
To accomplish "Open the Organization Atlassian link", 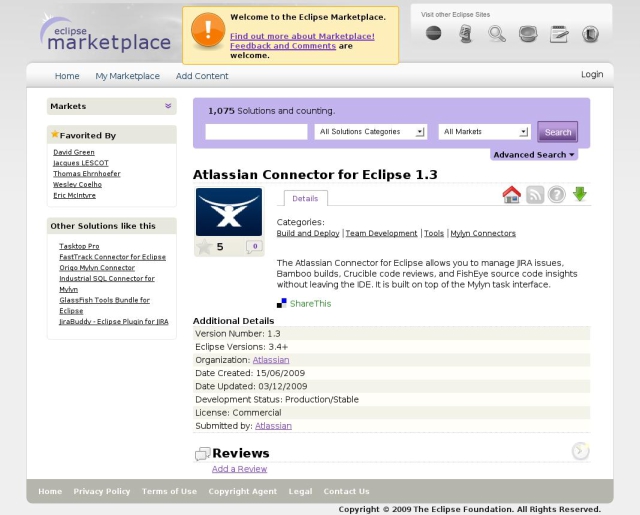I will pyautogui.click(x=271, y=360).
